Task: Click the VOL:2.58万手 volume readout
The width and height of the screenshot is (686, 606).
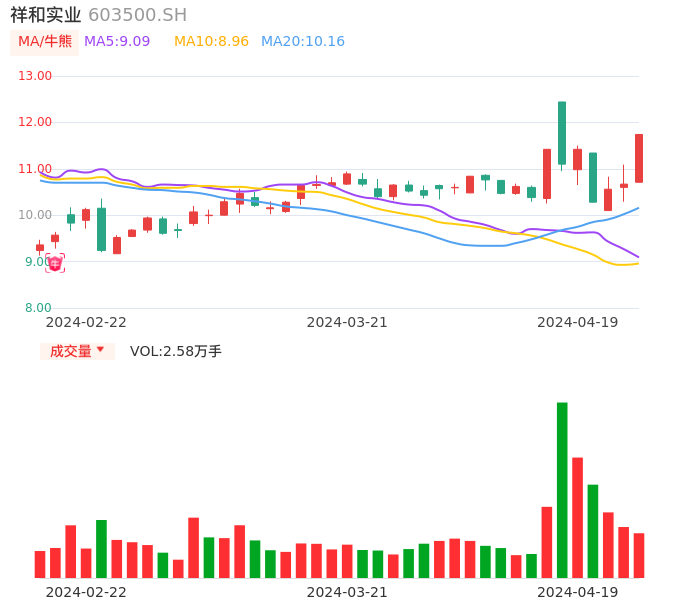Action: point(176,351)
